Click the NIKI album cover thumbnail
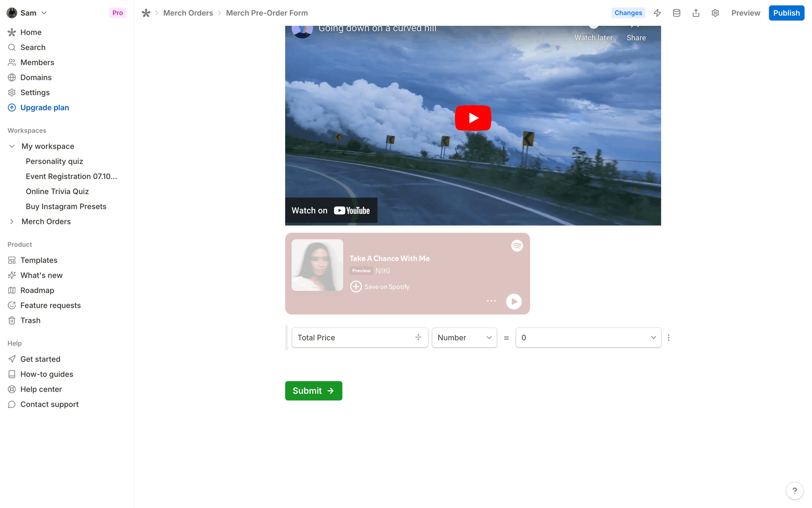The image size is (812, 508). 317,265
